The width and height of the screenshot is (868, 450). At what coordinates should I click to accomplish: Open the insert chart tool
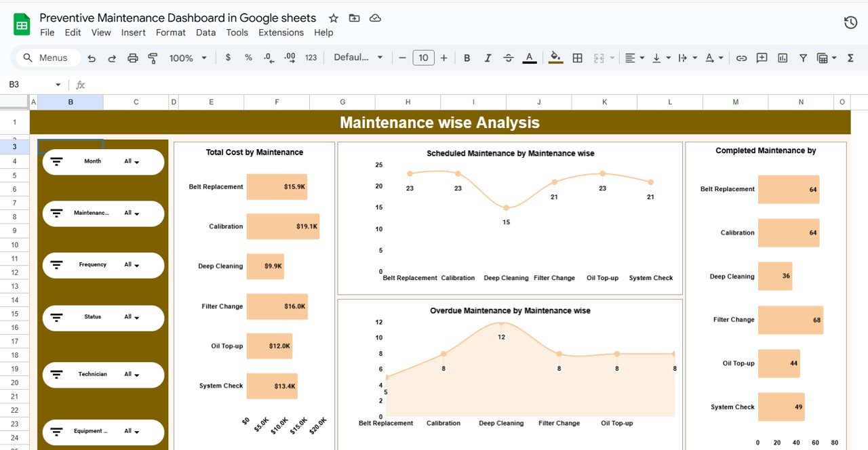(782, 58)
